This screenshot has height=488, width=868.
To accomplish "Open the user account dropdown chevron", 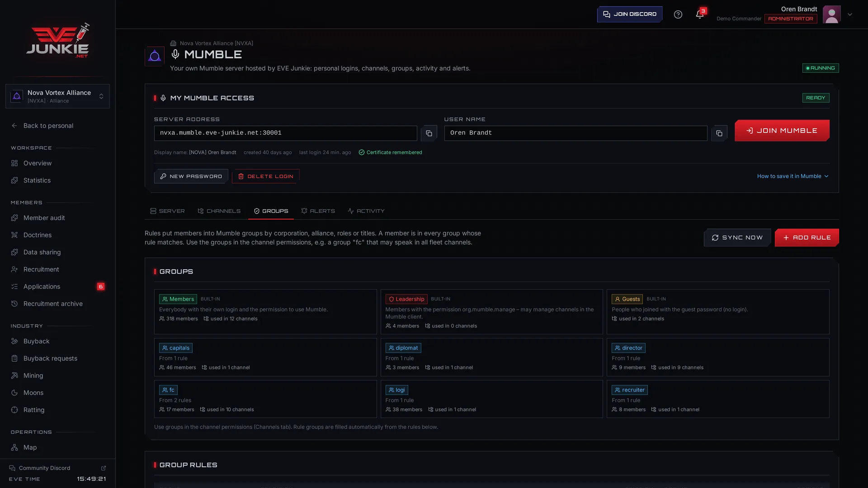I will [x=850, y=14].
